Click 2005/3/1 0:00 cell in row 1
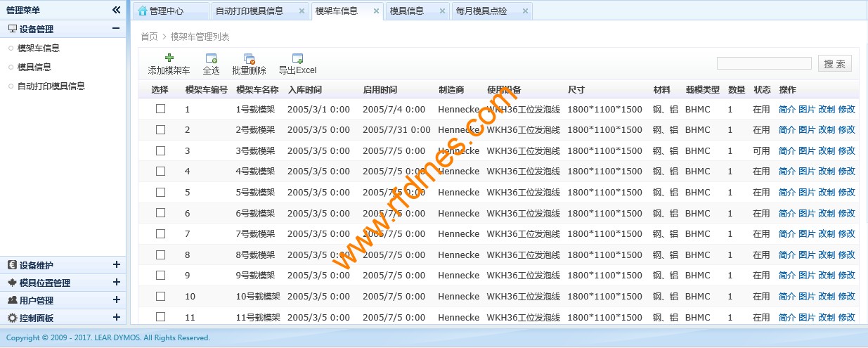Viewport: 868px width, 348px height. (x=318, y=109)
